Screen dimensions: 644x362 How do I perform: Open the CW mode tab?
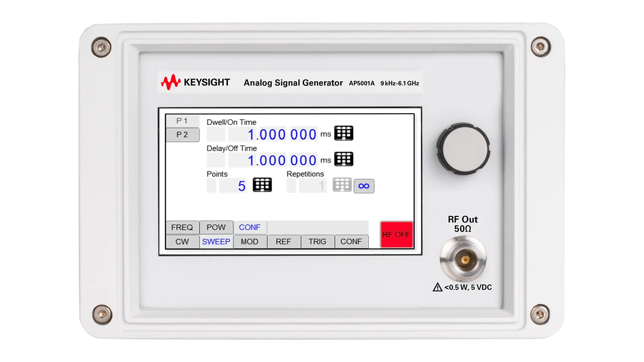pyautogui.click(x=182, y=242)
